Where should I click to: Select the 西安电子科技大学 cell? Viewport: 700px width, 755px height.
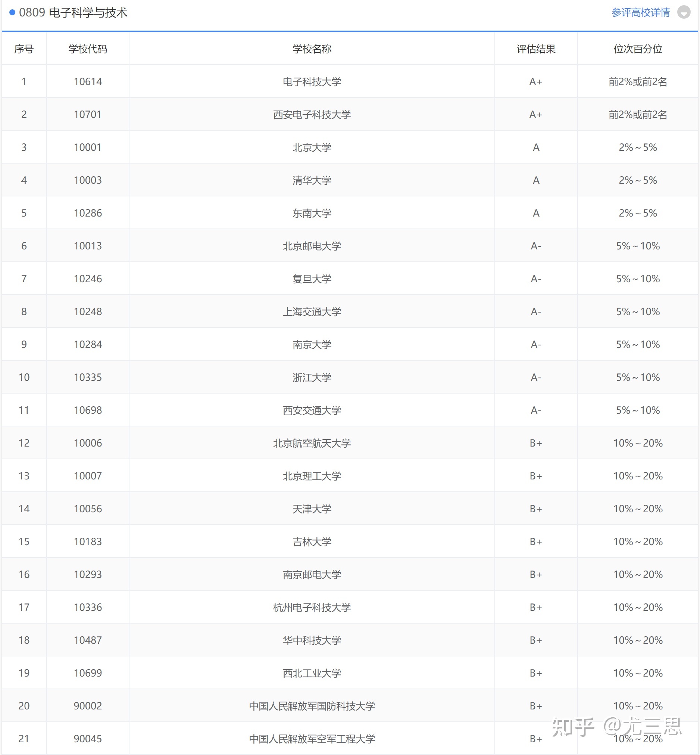312,115
